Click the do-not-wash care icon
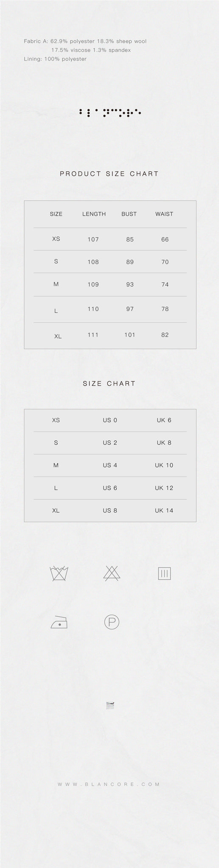This screenshot has width=219, height=868. pyautogui.click(x=59, y=573)
